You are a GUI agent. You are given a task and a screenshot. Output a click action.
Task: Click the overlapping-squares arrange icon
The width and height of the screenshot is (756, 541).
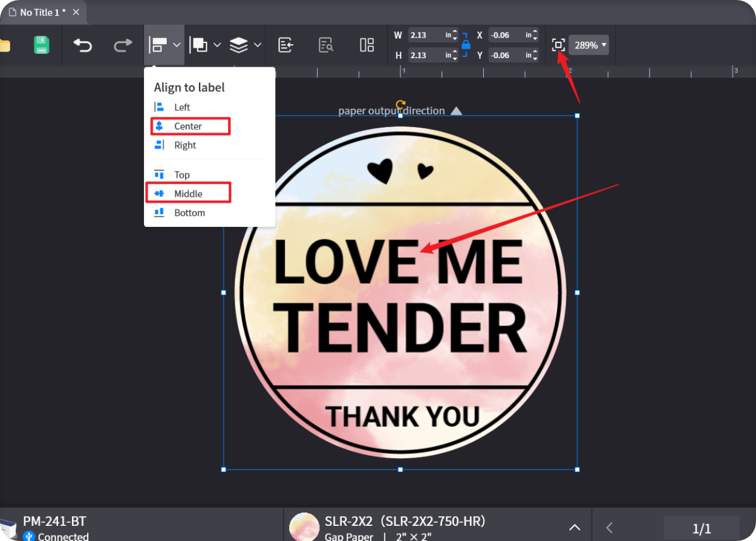pyautogui.click(x=198, y=45)
